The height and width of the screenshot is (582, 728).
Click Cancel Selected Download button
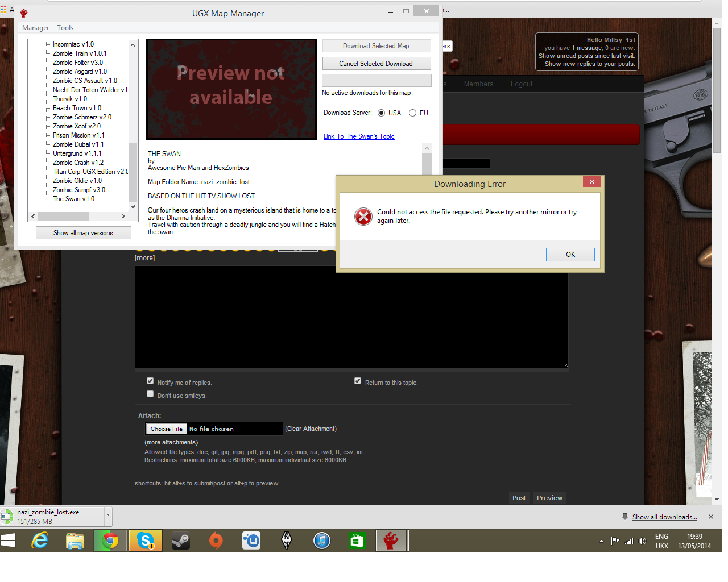coord(376,64)
